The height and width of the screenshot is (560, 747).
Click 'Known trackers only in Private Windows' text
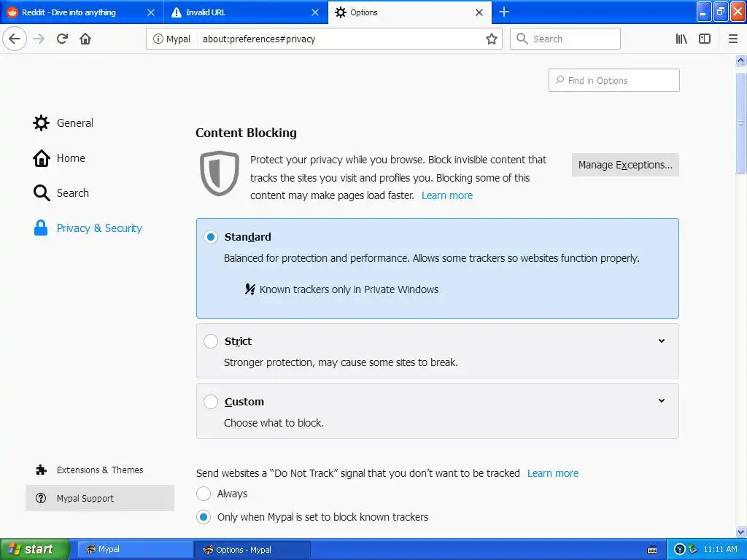(349, 289)
